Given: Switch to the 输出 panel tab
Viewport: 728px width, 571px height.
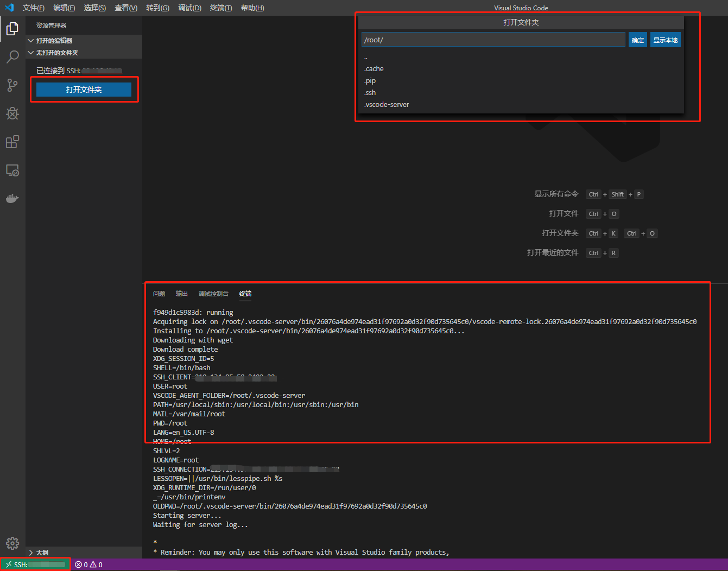Looking at the screenshot, I should pyautogui.click(x=182, y=294).
